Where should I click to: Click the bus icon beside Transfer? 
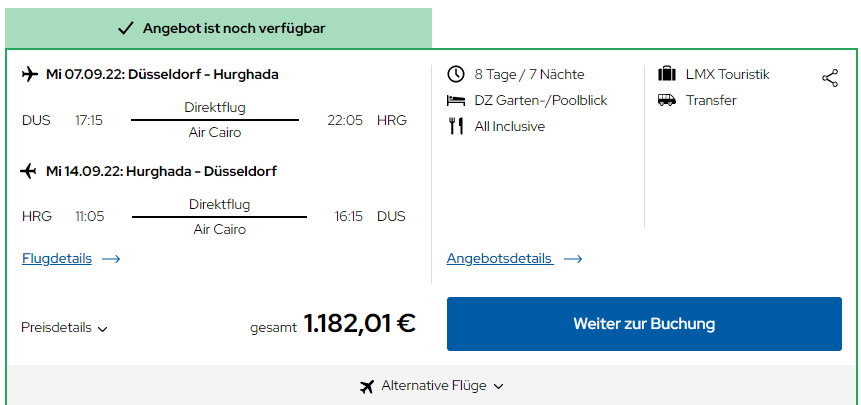pyautogui.click(x=667, y=100)
